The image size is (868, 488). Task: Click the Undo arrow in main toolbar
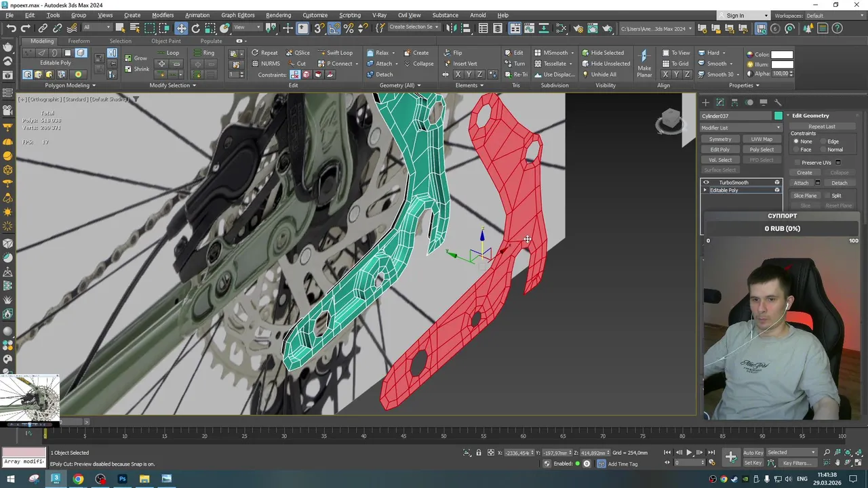[12, 28]
